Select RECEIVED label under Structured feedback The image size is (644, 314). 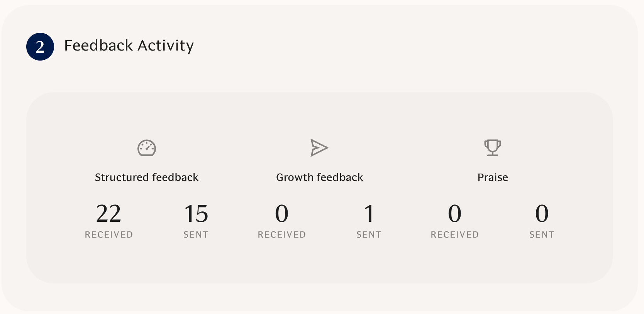[x=109, y=235]
